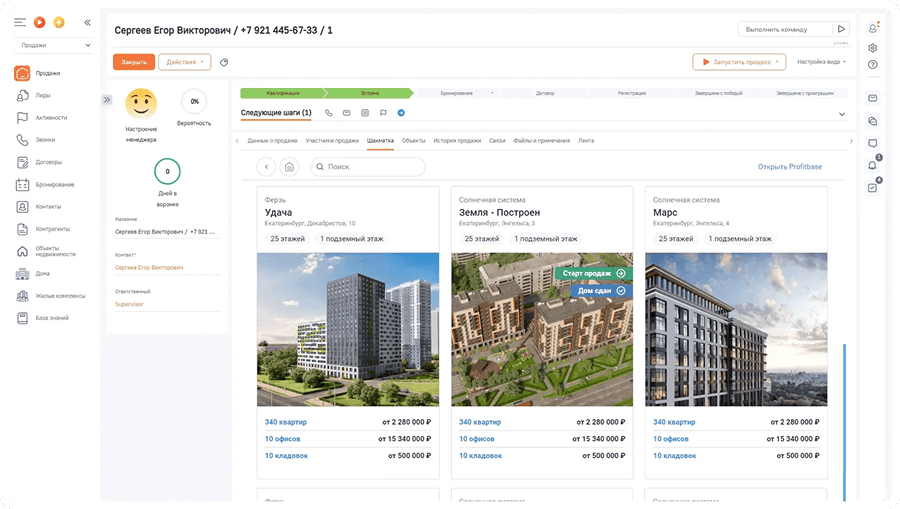
Task: Click the yellow plus quick-add icon
Action: coord(59,22)
